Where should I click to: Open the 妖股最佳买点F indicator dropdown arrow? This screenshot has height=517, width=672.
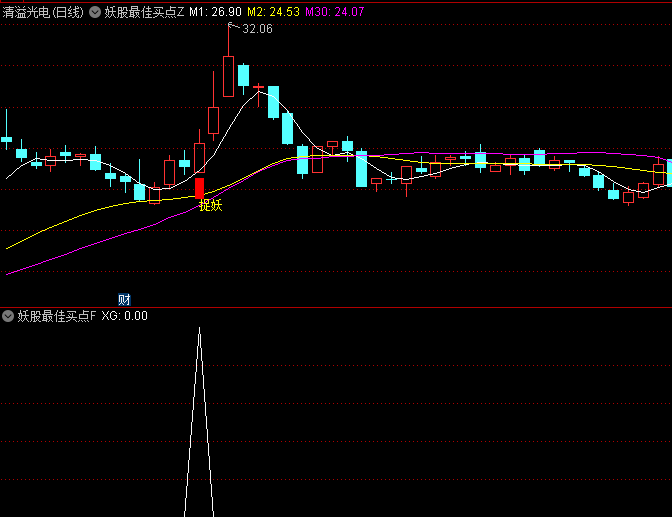8,316
